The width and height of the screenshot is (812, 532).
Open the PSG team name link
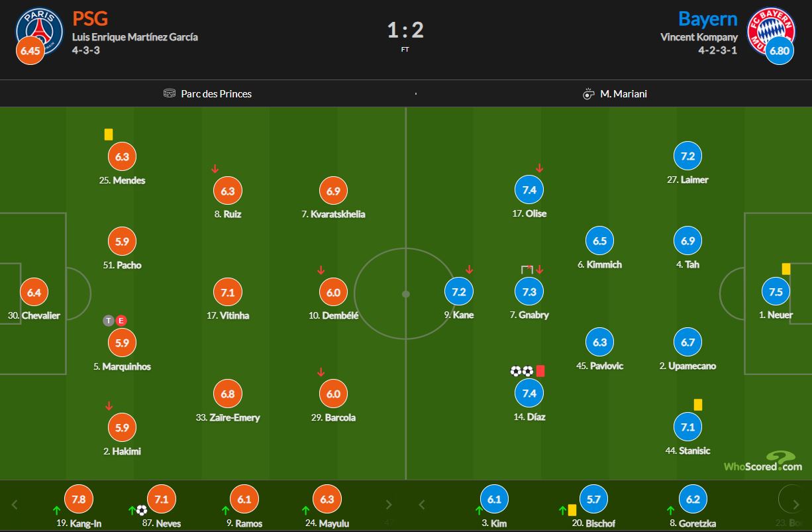[90, 18]
